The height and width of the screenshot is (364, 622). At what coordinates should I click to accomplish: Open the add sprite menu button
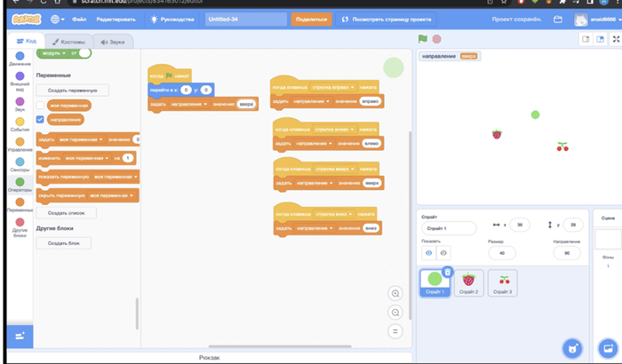pos(573,347)
